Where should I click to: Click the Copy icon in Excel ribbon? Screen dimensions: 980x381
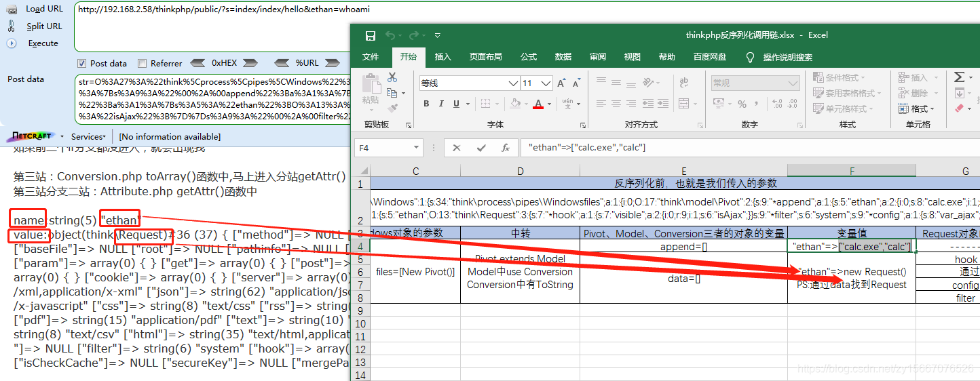392,93
